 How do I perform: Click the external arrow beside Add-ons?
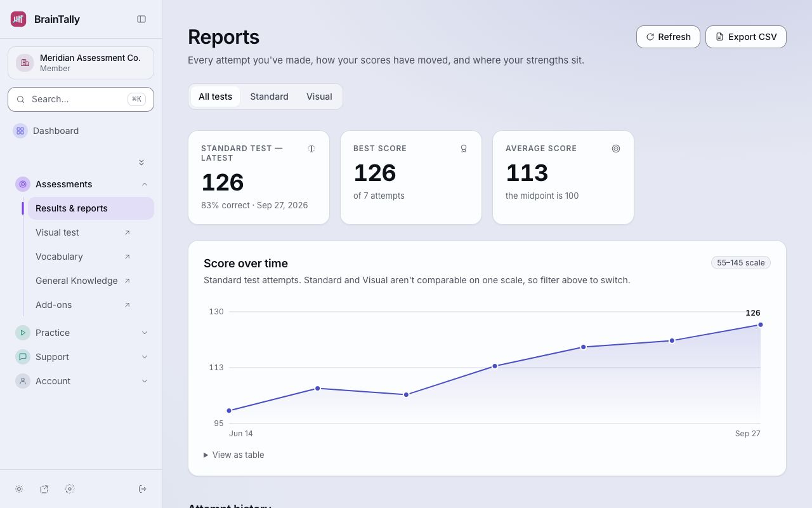click(127, 305)
